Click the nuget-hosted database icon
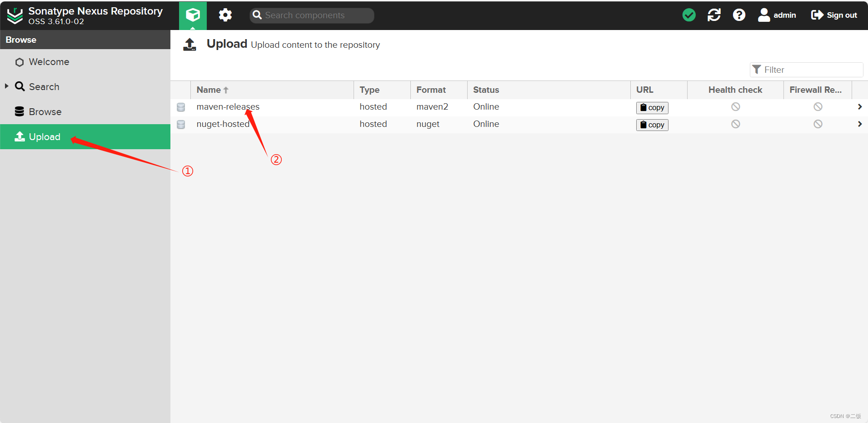Viewport: 868px width, 423px height. (181, 125)
